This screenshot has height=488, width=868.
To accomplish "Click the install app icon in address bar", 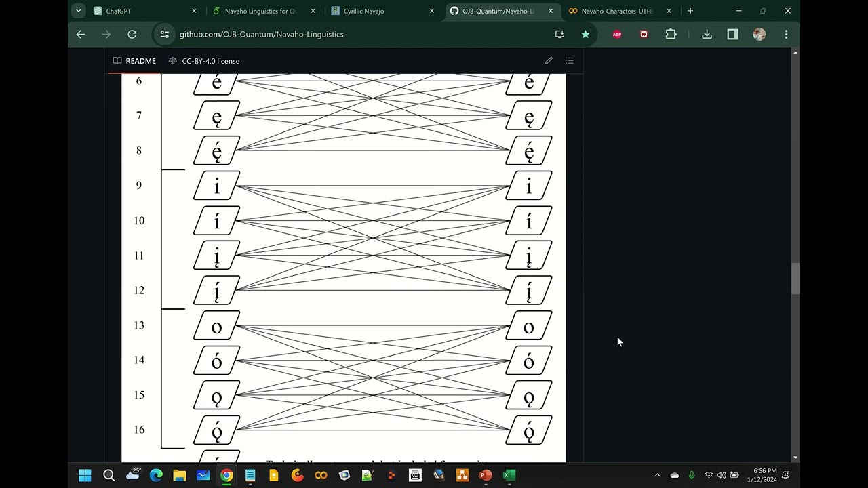I will coord(559,34).
